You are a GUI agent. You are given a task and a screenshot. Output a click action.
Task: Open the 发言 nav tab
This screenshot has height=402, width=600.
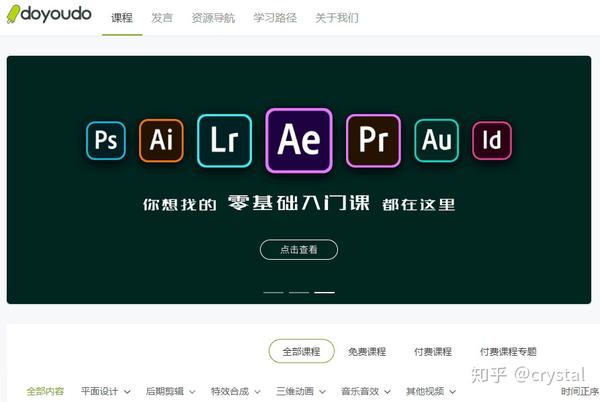coord(162,18)
